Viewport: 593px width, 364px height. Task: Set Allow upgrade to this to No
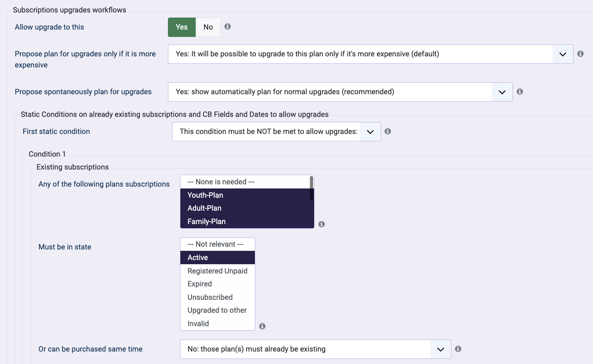pyautogui.click(x=208, y=27)
